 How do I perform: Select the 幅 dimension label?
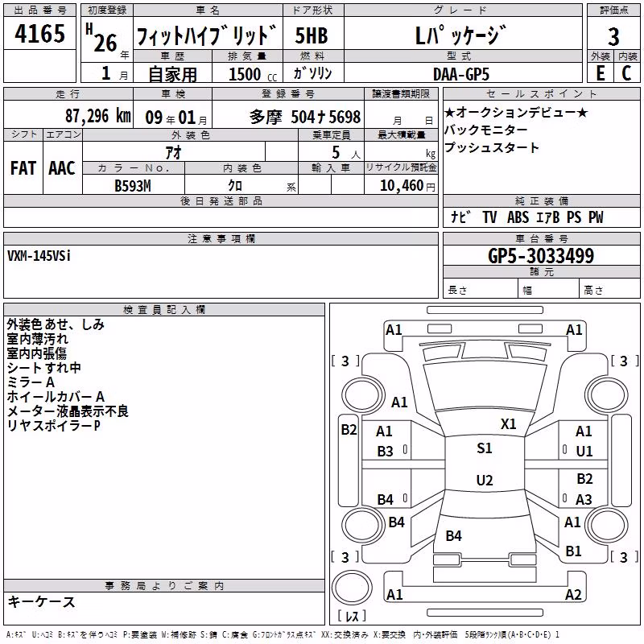coord(527,291)
